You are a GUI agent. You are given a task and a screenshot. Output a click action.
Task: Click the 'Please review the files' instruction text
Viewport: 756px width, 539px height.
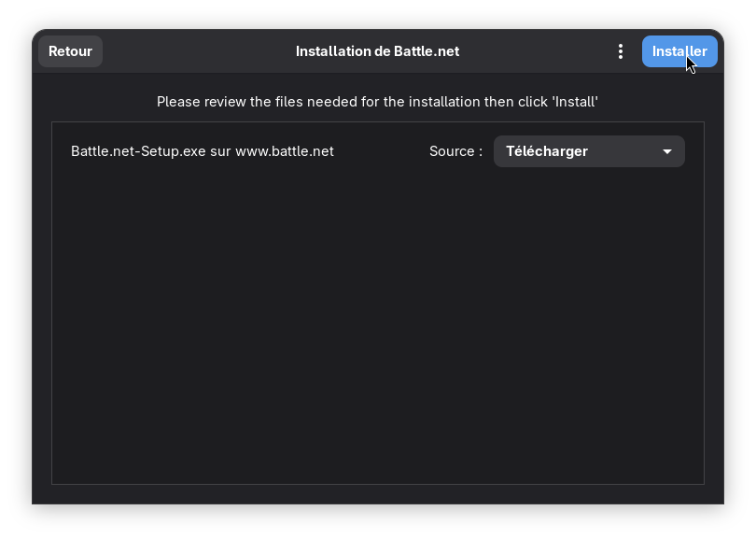[377, 102]
